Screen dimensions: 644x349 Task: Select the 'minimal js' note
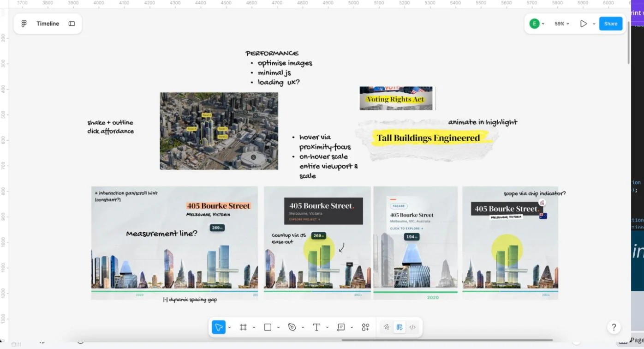[274, 73]
